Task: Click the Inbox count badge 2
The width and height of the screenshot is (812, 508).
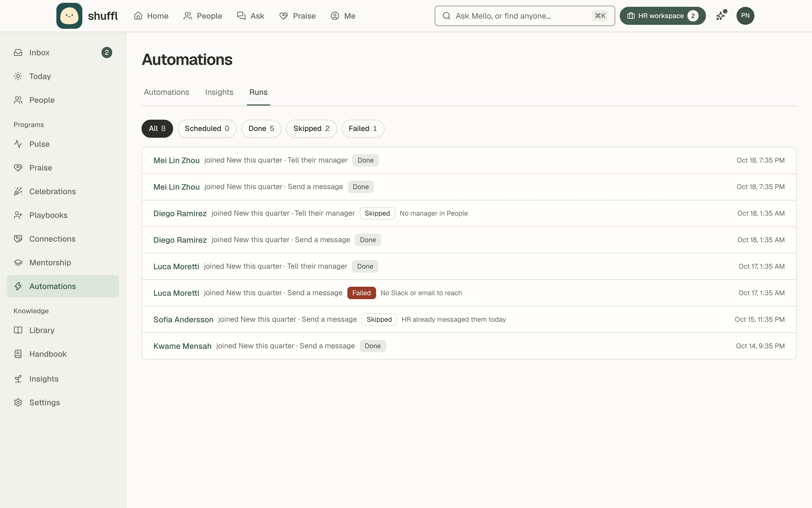Action: [x=107, y=52]
